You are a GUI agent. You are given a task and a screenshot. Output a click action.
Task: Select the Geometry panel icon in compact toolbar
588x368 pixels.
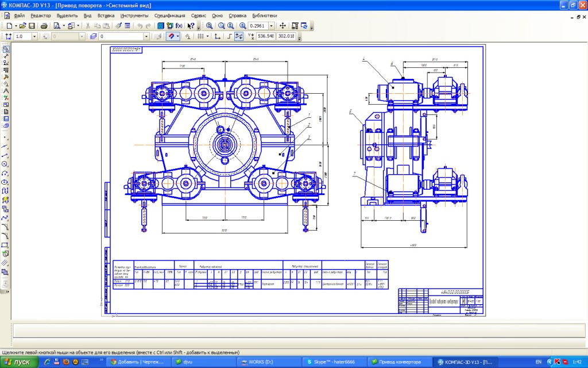coord(6,49)
